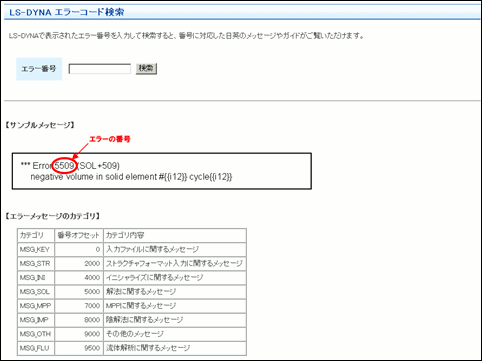Click the MSG_INI category cell
This screenshot has height=362, width=483.
tap(36, 277)
